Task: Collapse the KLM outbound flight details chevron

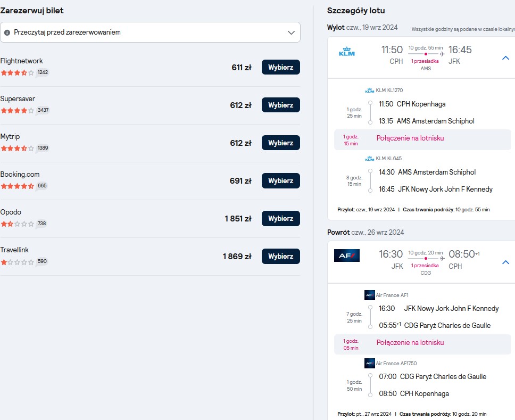Action: coord(506,58)
